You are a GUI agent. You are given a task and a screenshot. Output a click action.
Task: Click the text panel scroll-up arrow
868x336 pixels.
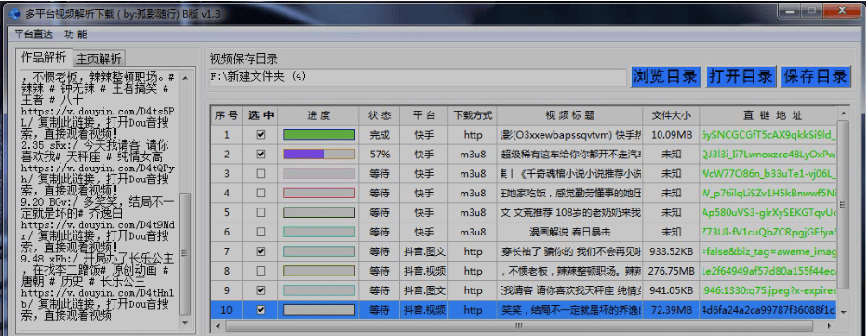[185, 75]
